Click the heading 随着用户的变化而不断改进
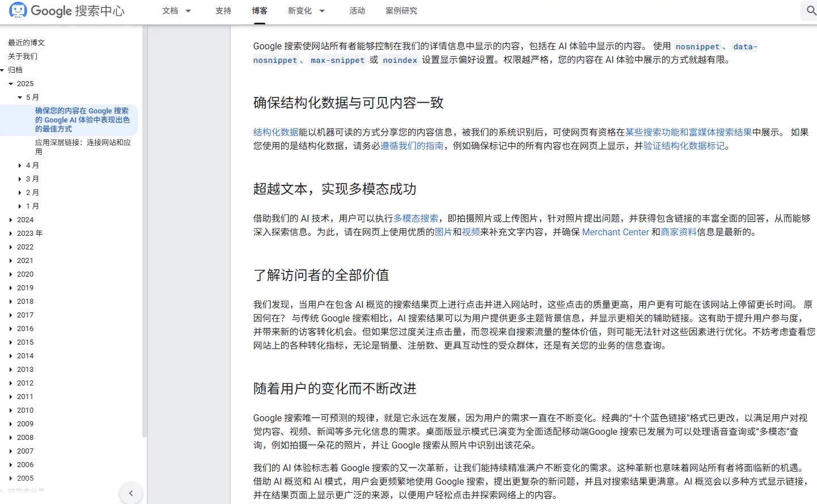The width and height of the screenshot is (817, 504). pyautogui.click(x=335, y=388)
